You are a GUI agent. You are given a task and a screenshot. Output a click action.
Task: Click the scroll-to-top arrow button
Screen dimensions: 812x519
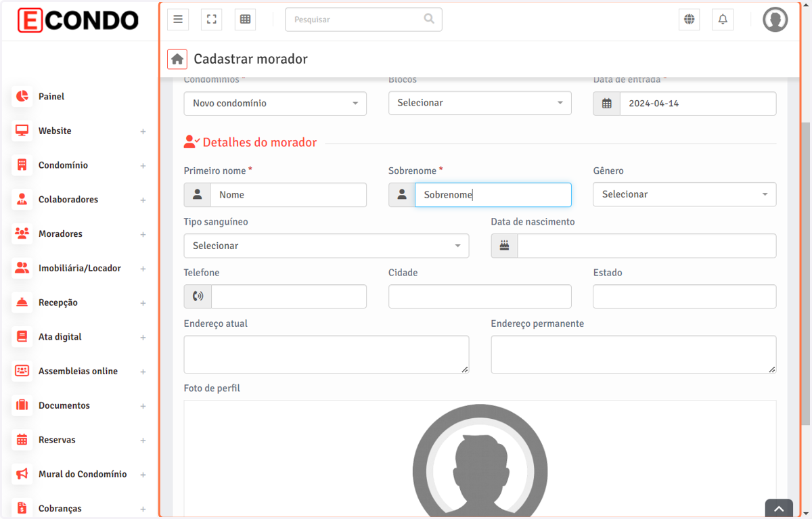(x=779, y=509)
